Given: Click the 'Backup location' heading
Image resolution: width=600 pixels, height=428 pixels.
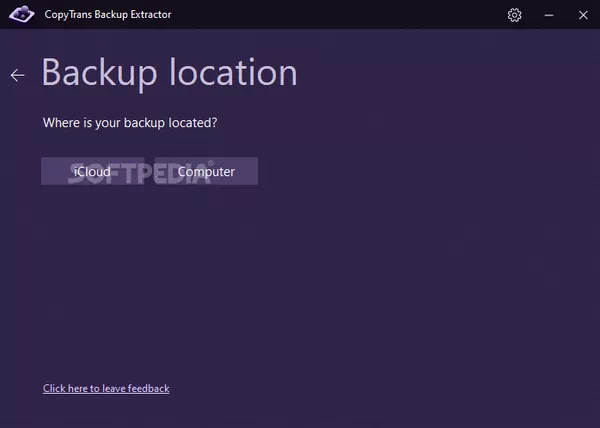Looking at the screenshot, I should [x=169, y=73].
